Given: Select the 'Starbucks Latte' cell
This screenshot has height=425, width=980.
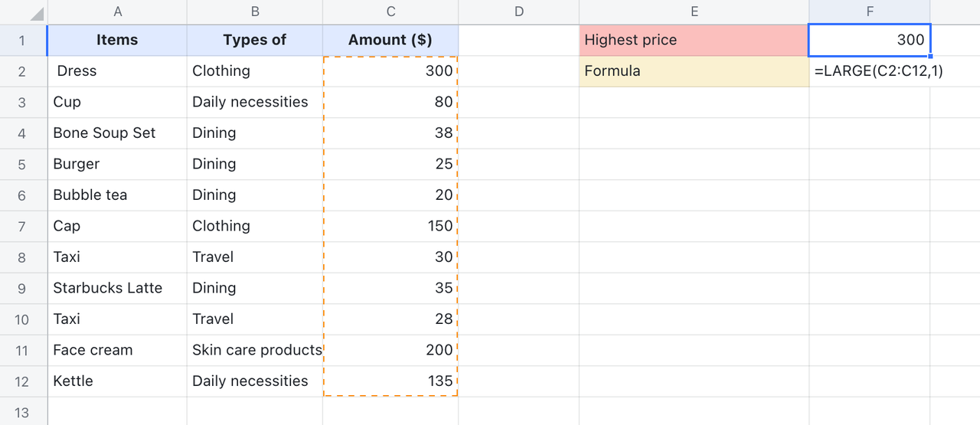Looking at the screenshot, I should [117, 289].
